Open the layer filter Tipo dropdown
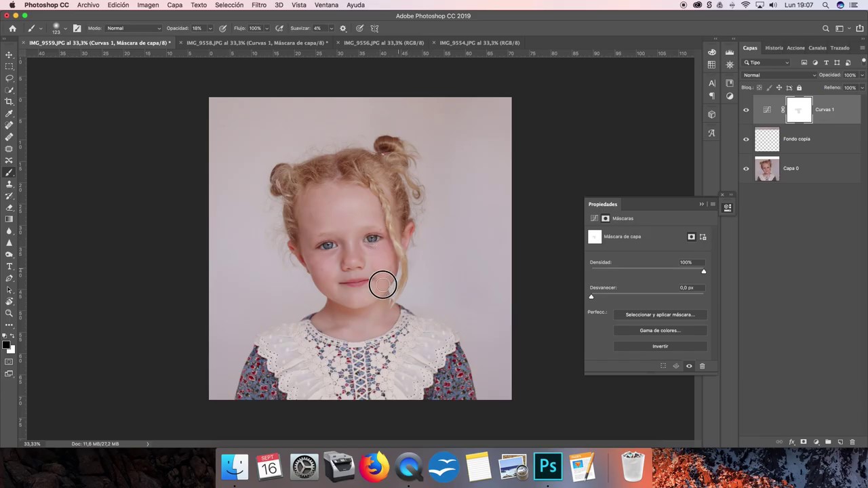Viewport: 868px width, 488px height. coord(766,62)
